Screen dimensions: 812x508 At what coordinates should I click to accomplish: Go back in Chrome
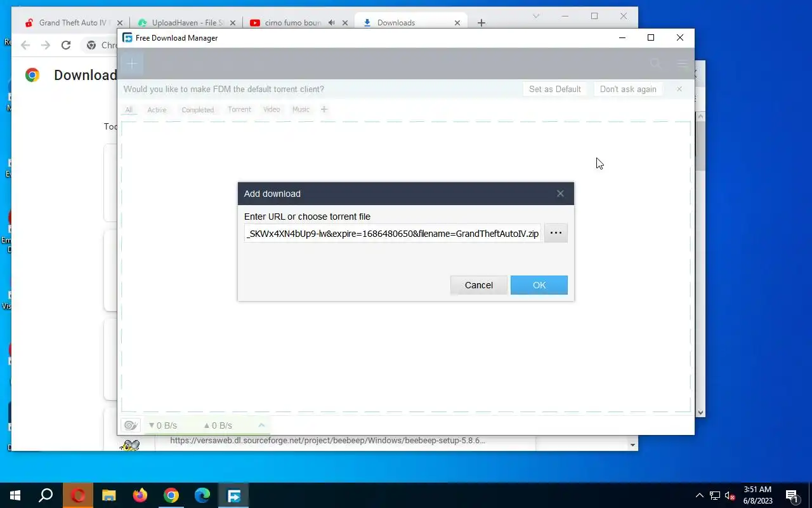(x=25, y=45)
